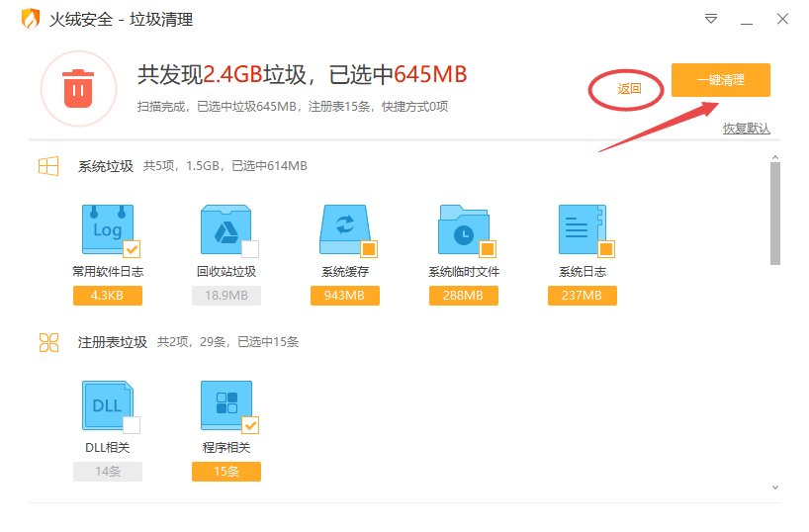Click the DLL相关 label
The width and height of the screenshot is (809, 532).
[108, 447]
